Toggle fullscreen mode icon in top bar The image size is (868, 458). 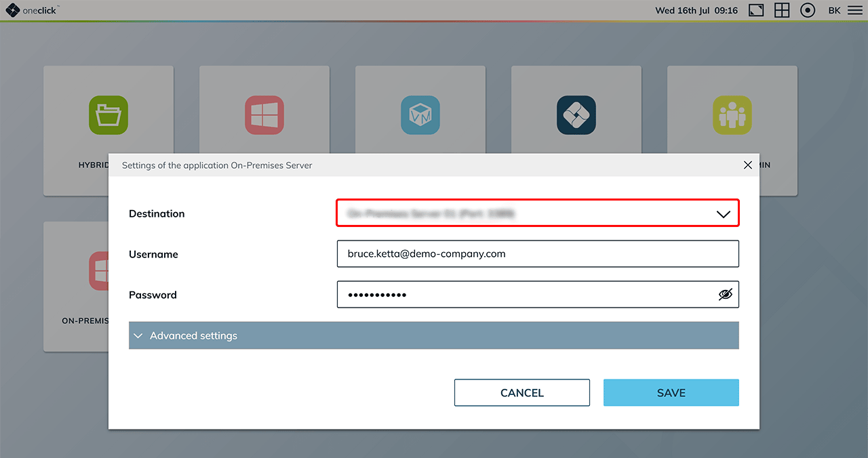[756, 10]
